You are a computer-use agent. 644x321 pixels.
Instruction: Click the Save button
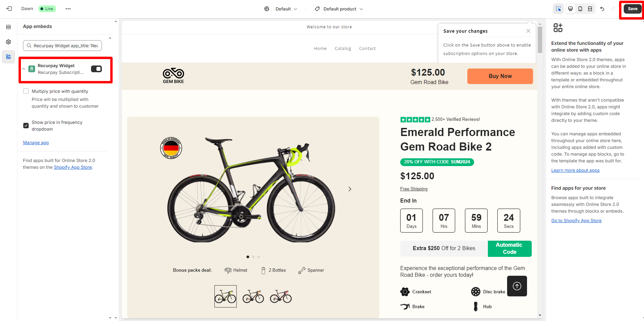tap(632, 9)
